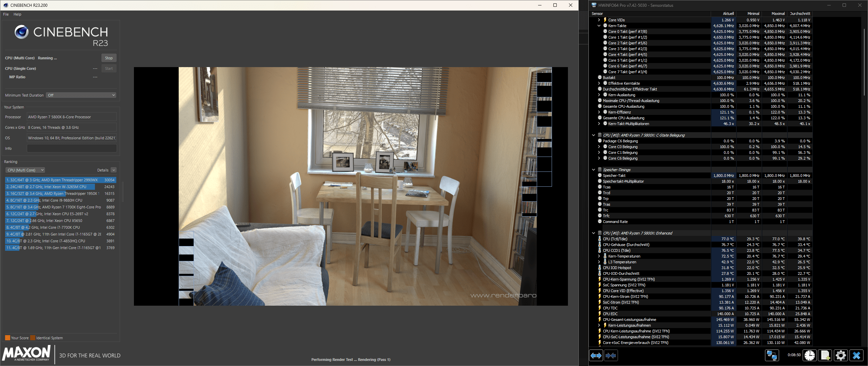Click icon beside Command Rate row
The width and height of the screenshot is (868, 366).
tap(599, 222)
